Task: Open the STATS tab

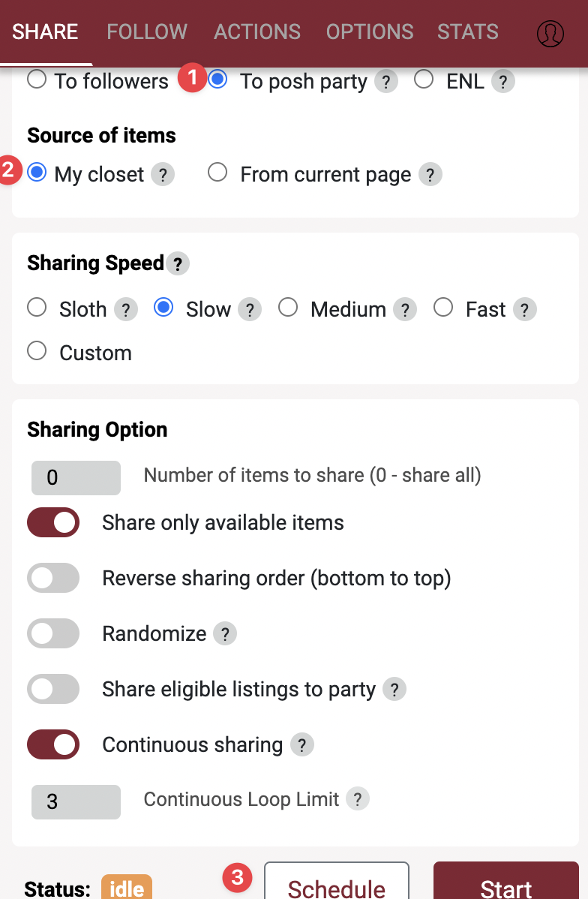Action: click(467, 32)
